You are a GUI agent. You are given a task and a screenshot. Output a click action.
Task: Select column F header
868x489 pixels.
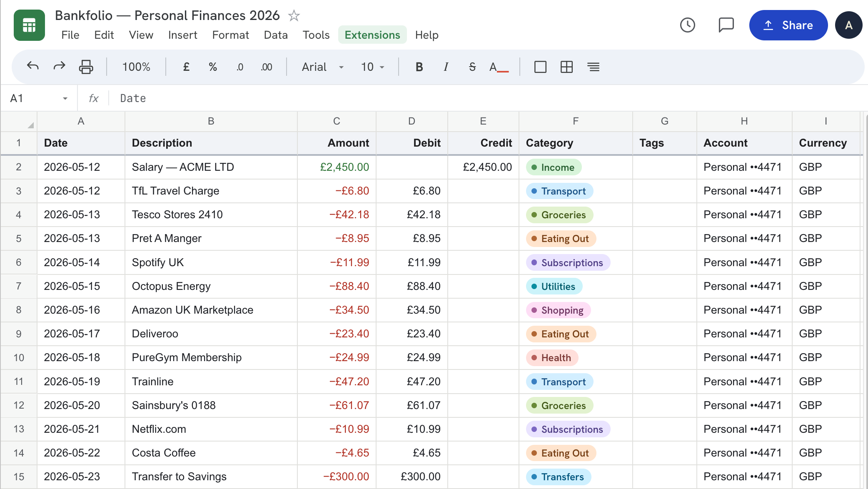pos(576,121)
